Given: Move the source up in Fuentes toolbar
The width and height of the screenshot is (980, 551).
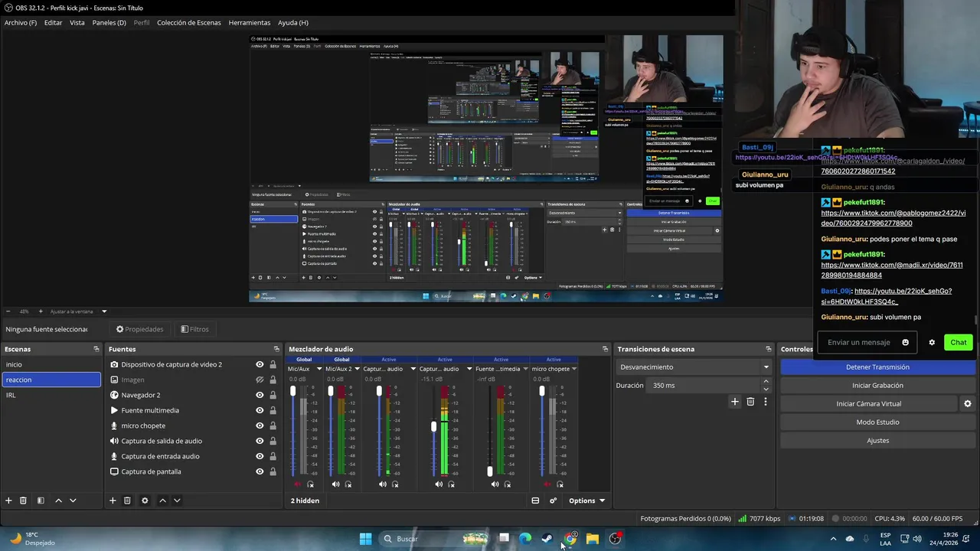Looking at the screenshot, I should point(162,500).
